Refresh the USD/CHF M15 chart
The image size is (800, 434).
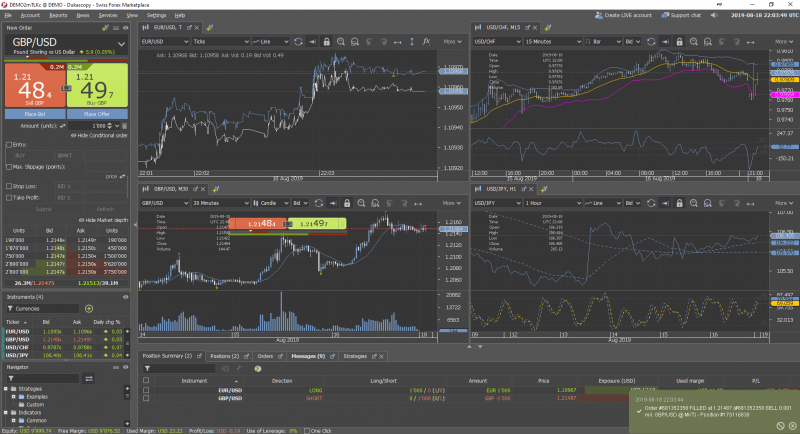[651, 42]
